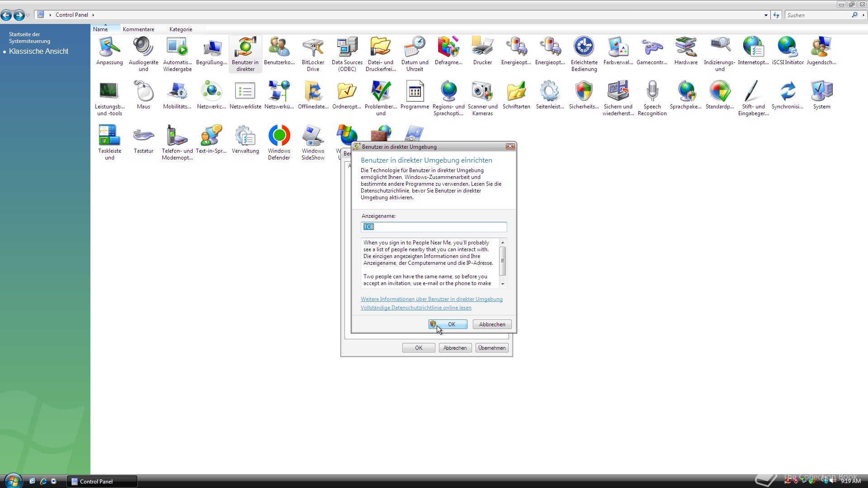Open the iSCSI Initiator icon
Viewport: 868px width, 488px height.
tap(788, 51)
